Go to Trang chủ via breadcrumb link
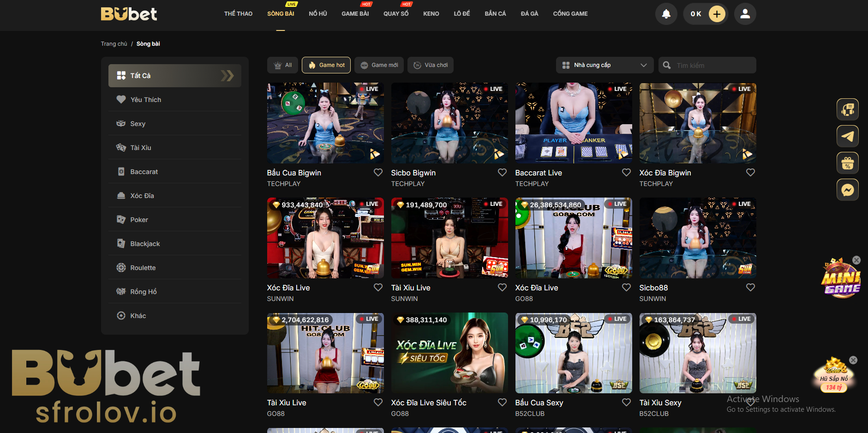The height and width of the screenshot is (433, 868). coord(114,43)
